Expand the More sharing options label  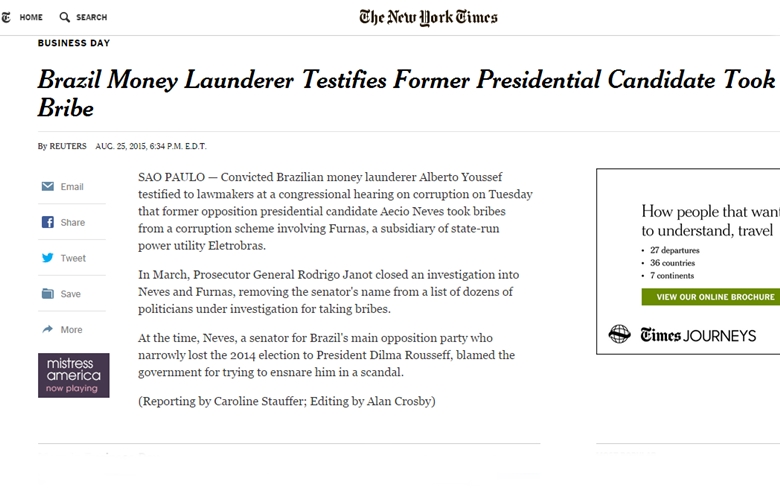pyautogui.click(x=71, y=329)
